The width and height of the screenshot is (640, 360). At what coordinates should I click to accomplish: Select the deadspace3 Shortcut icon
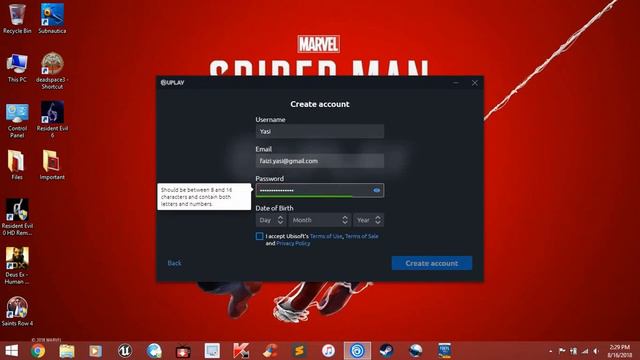point(52,71)
